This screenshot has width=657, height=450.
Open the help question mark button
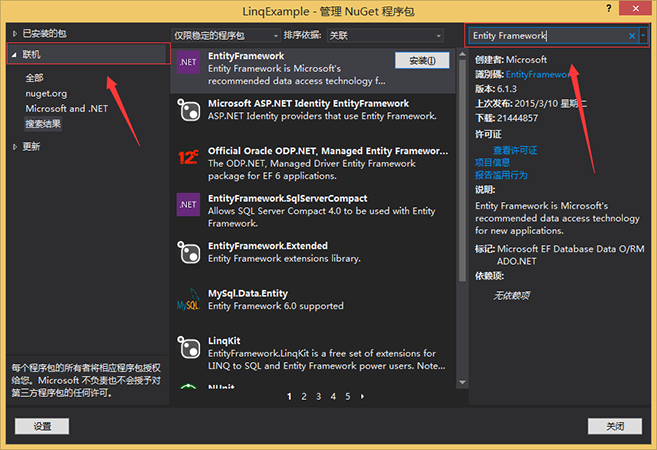[x=609, y=8]
